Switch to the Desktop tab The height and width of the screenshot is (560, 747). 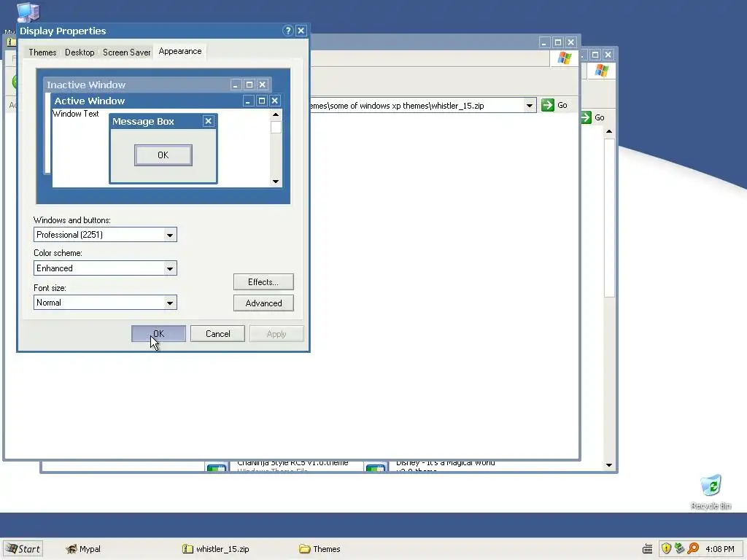80,52
